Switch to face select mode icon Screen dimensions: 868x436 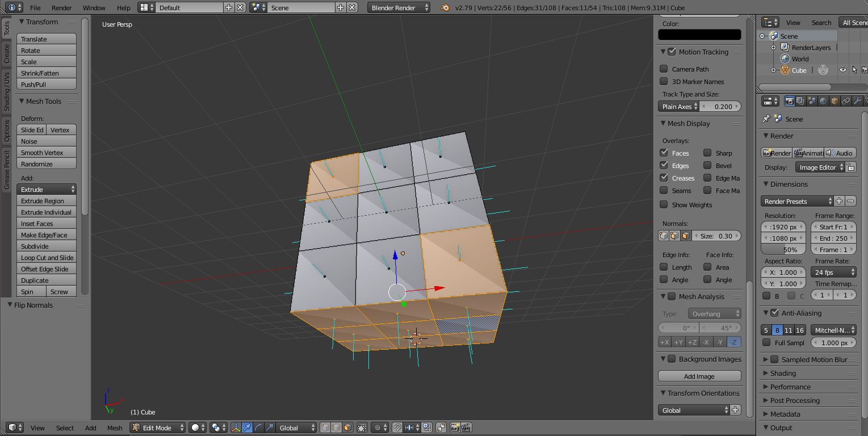(x=346, y=427)
